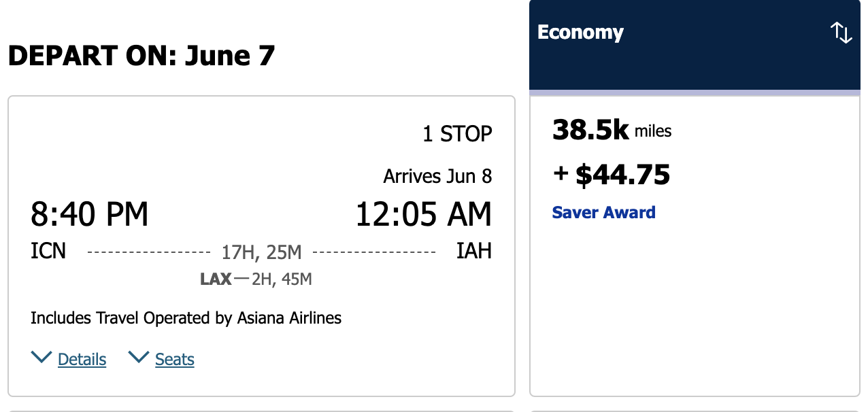Viewport: 868px width, 412px height.
Task: Click the Arrives Jun 8 note
Action: pyautogui.click(x=437, y=177)
